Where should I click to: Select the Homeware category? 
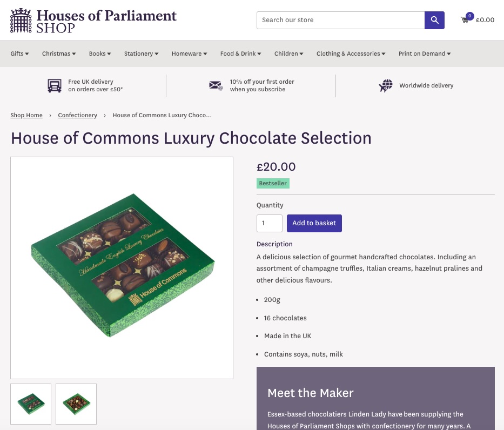(x=189, y=53)
